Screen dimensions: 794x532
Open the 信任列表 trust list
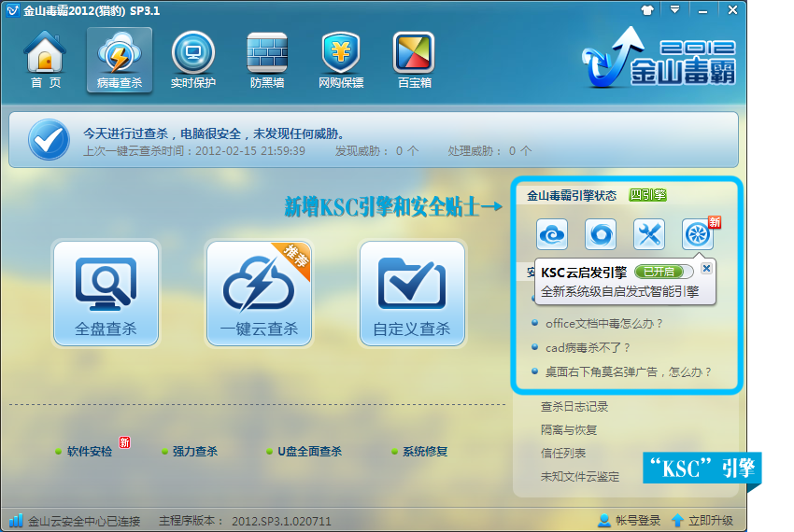(563, 453)
